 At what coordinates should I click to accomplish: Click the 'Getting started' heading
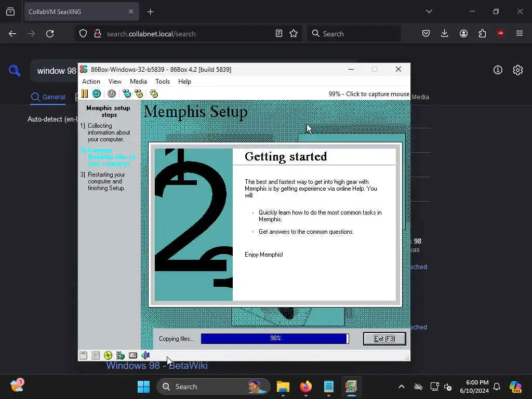tap(286, 156)
